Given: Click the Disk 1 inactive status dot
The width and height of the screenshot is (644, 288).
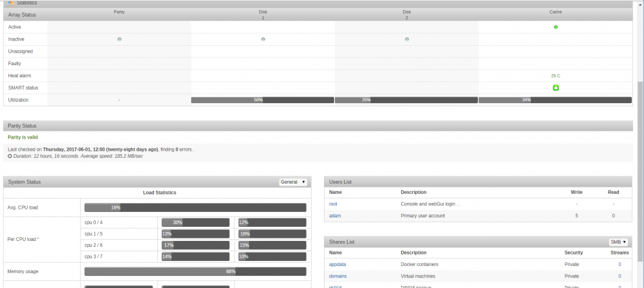Looking at the screenshot, I should pos(263,39).
